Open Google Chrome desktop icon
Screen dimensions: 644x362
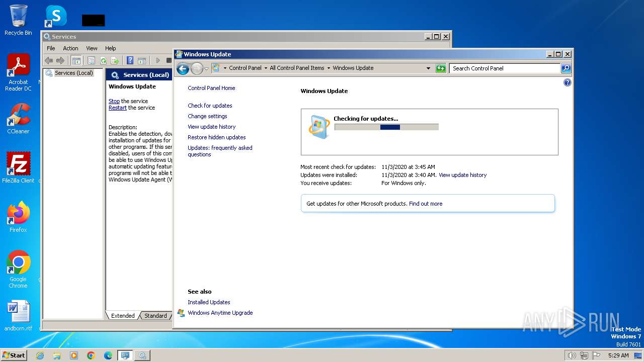tap(18, 269)
